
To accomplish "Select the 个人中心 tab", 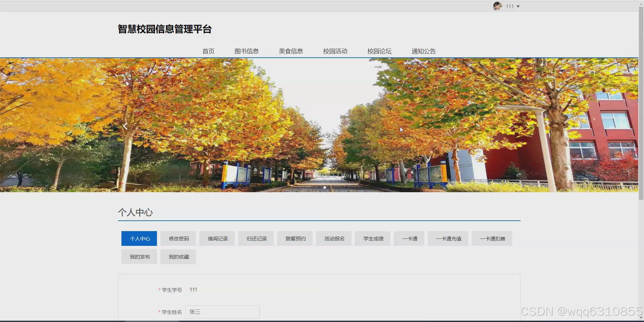I will pyautogui.click(x=139, y=238).
